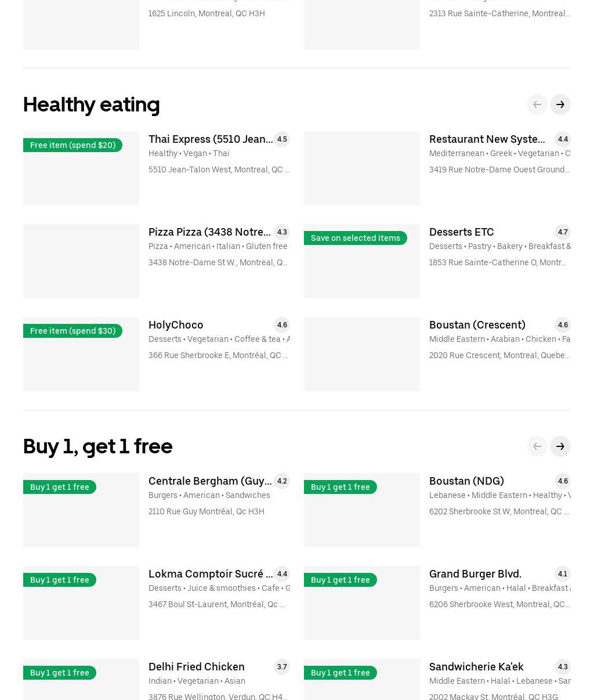Click previous arrow in Healthy eating section
The image size is (594, 700).
click(537, 104)
